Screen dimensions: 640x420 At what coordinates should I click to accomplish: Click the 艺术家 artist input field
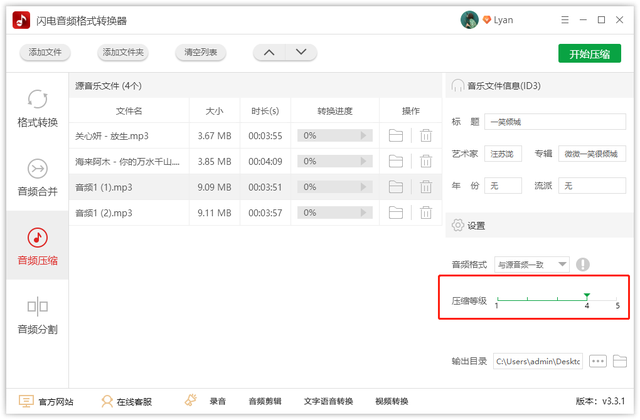pyautogui.click(x=504, y=154)
